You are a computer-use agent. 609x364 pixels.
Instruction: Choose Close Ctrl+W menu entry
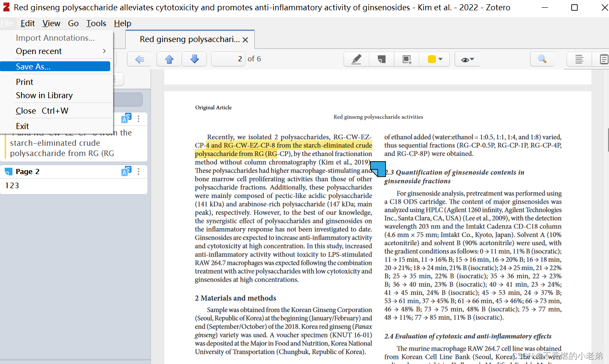click(x=55, y=111)
